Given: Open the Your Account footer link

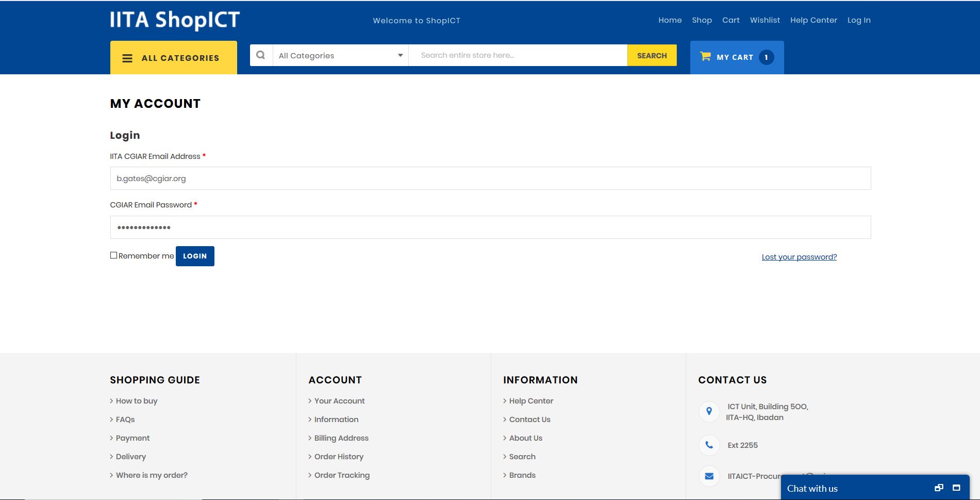Looking at the screenshot, I should coord(339,401).
